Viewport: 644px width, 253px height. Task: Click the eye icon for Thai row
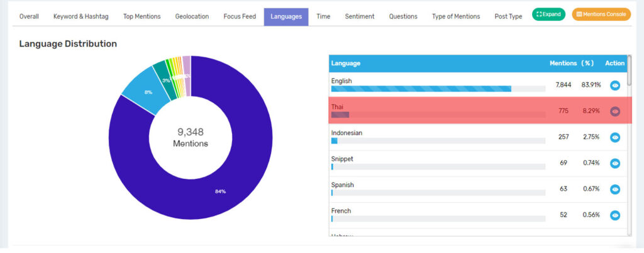[x=614, y=111]
